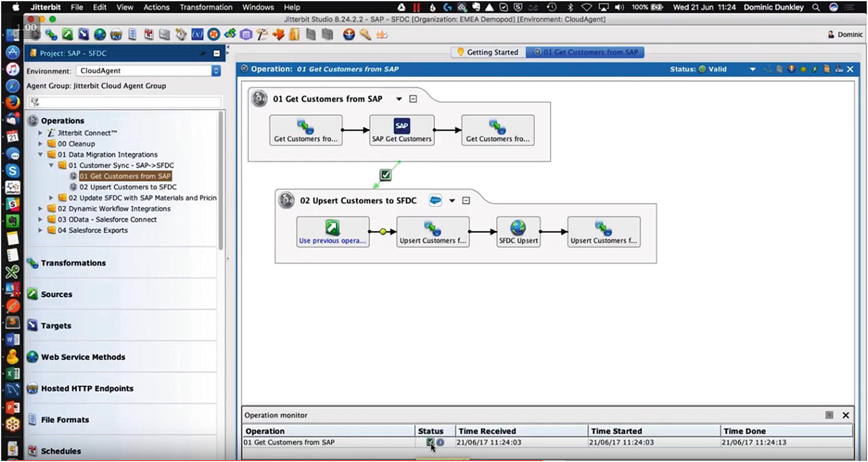868x462 pixels.
Task: Open the Transformations section
Action: pyautogui.click(x=73, y=263)
